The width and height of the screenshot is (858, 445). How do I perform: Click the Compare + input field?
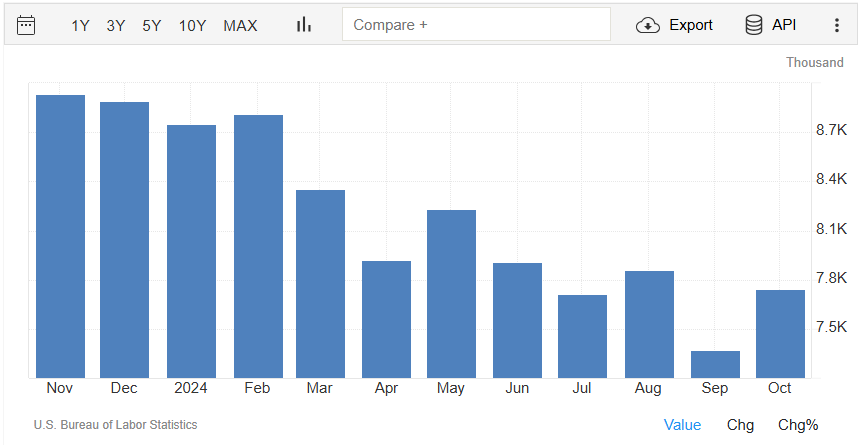tap(476, 24)
